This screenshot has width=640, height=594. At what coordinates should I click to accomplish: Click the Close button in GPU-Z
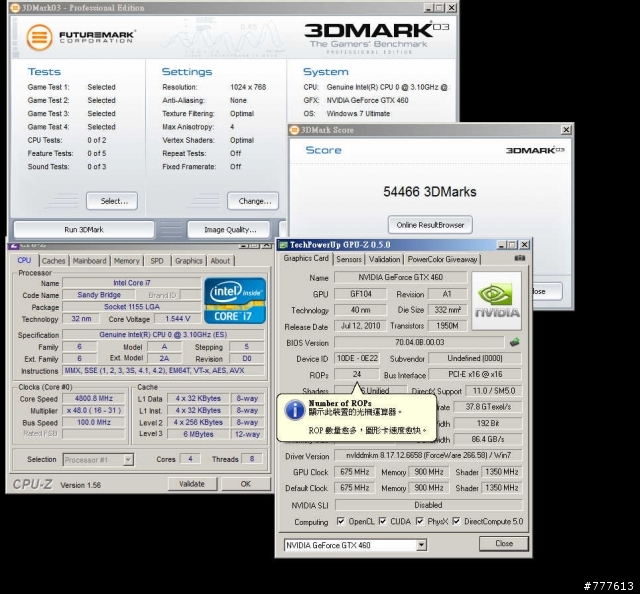coord(504,543)
